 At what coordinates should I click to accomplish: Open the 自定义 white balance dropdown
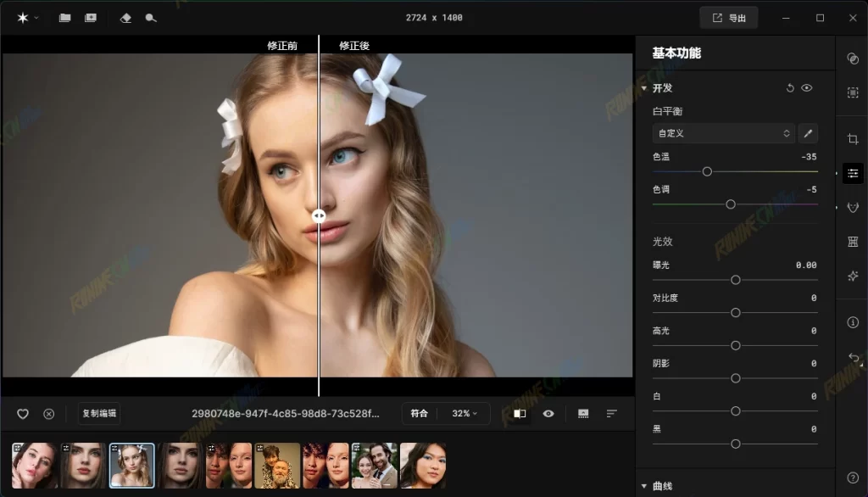pos(723,133)
